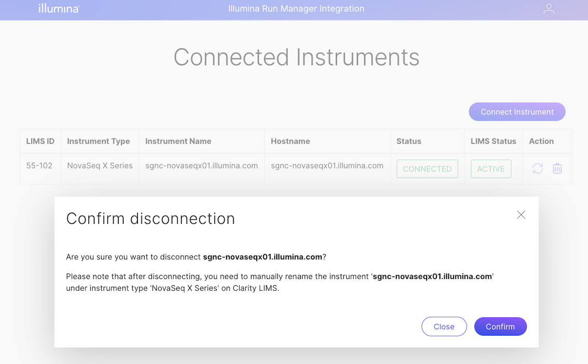Click the Connect Instrument button

tap(517, 112)
